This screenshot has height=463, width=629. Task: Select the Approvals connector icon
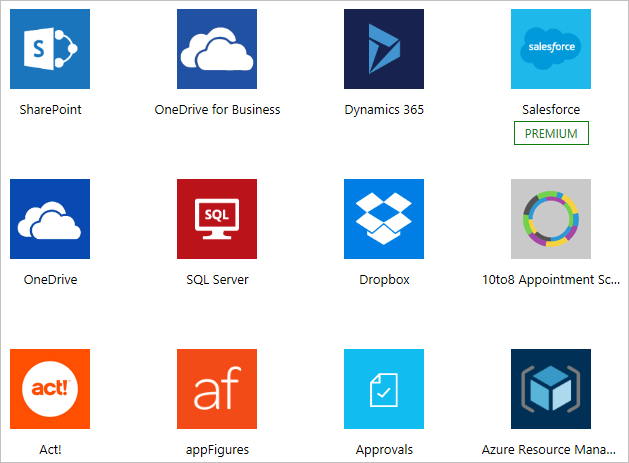click(x=384, y=389)
